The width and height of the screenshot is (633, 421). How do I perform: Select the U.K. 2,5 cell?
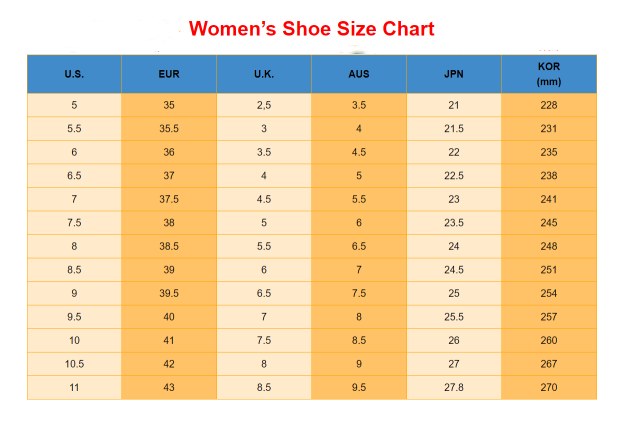click(x=264, y=105)
